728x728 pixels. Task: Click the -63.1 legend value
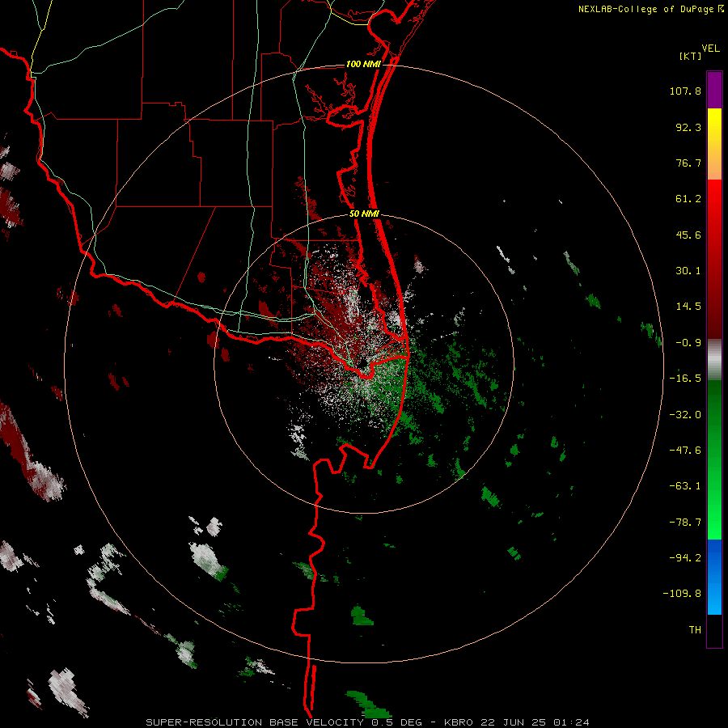tap(685, 486)
